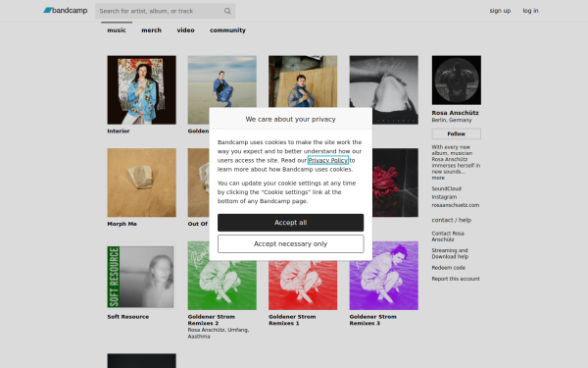The height and width of the screenshot is (368, 588).
Task: Open the Soft Resource album cover
Action: [141, 276]
